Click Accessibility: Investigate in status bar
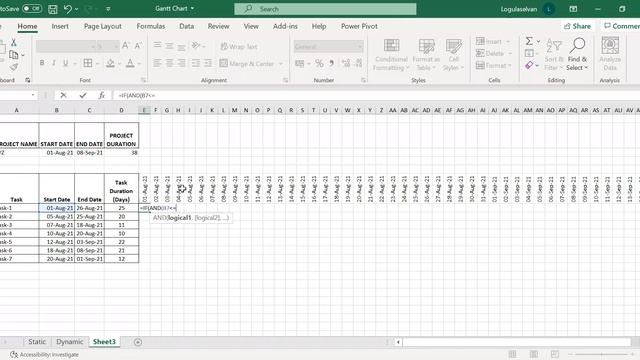 pos(45,355)
